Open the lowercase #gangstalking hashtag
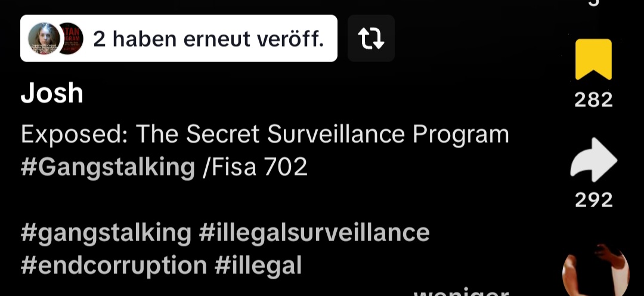Image resolution: width=644 pixels, height=296 pixels. pos(106,232)
